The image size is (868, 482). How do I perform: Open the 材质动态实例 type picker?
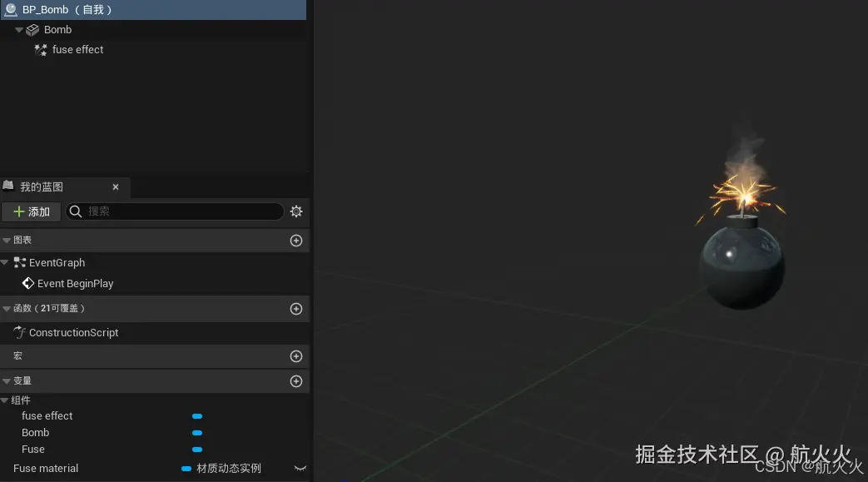(227, 468)
